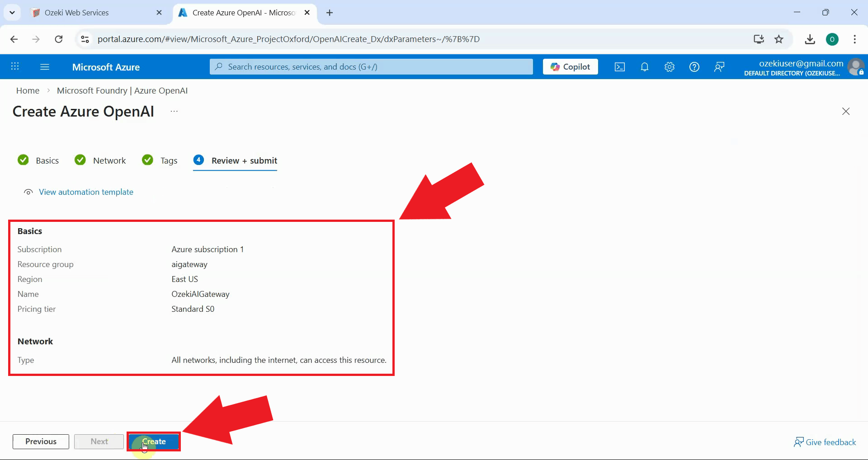Click the app launcher grid icon

(x=15, y=66)
